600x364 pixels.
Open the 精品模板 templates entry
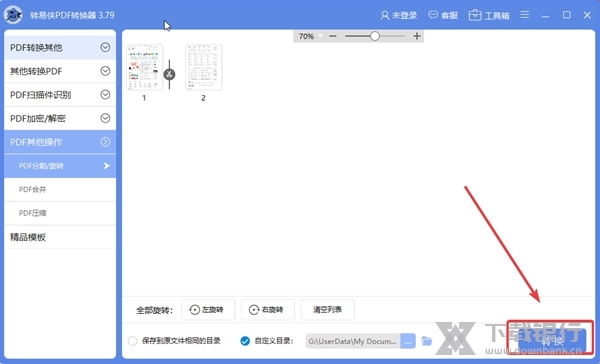click(60, 237)
